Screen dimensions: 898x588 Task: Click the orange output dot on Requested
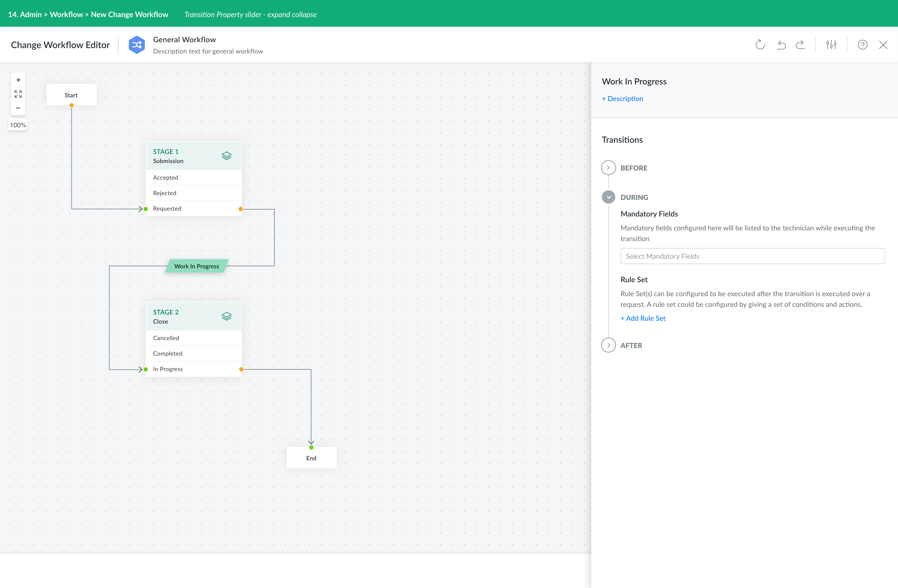pyautogui.click(x=241, y=209)
